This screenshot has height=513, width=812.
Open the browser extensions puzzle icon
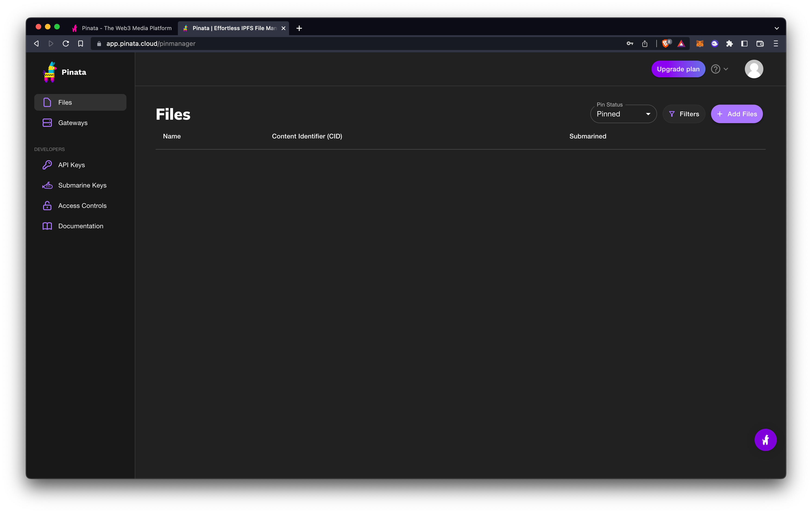tap(729, 44)
